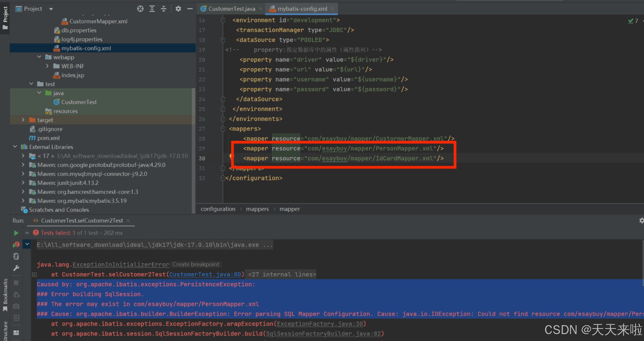The height and width of the screenshot is (341, 644).
Task: Open the Project view dropdown
Action: [51, 9]
